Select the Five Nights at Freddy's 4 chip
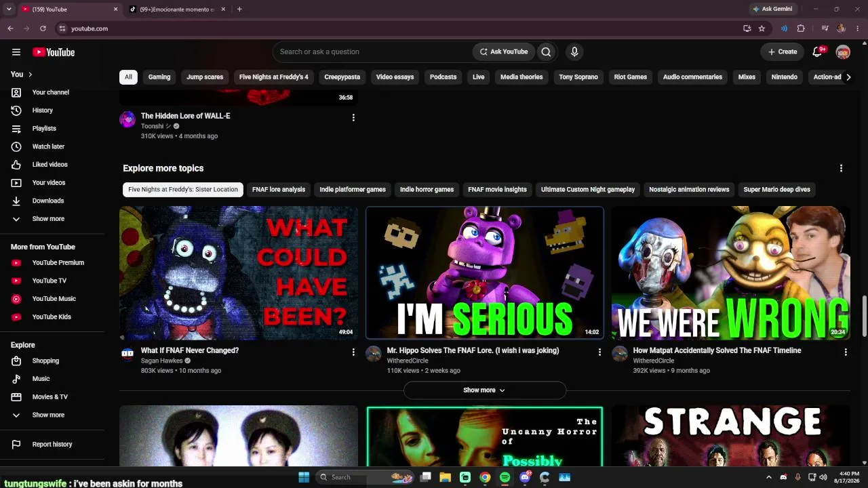The height and width of the screenshot is (488, 868). 274,77
